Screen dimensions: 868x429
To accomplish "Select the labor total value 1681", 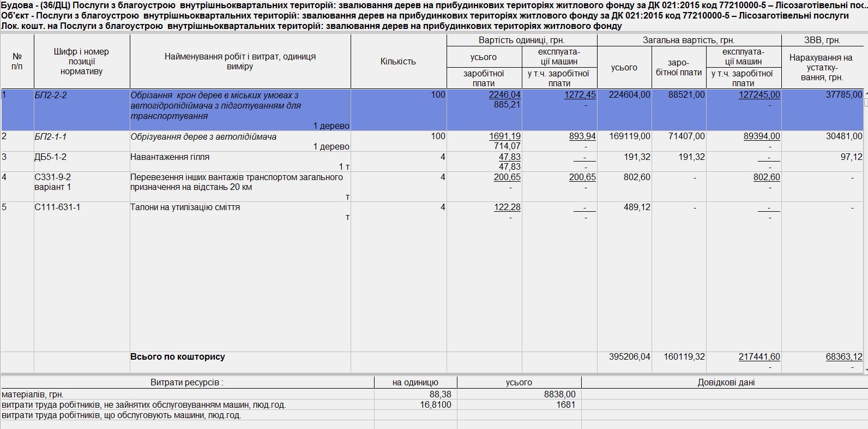I will (x=566, y=405).
